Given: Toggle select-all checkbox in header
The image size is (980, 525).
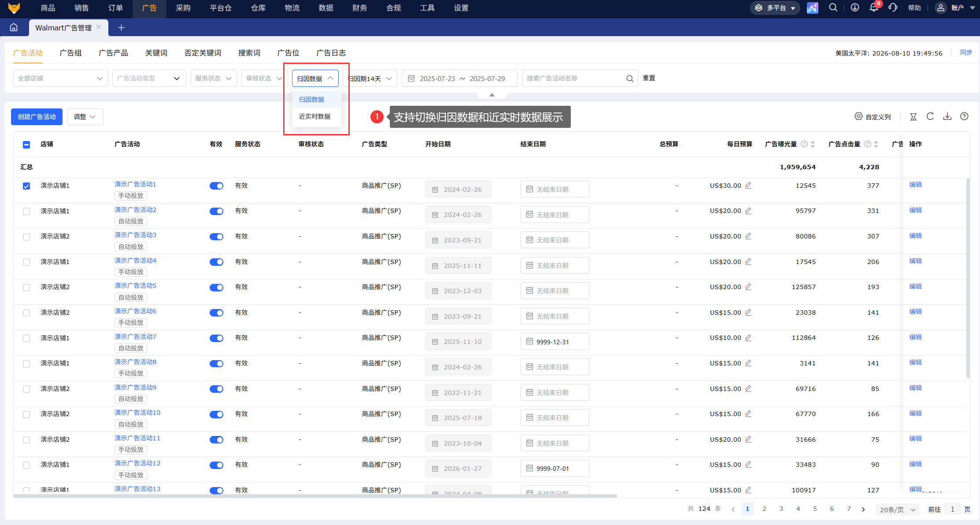Looking at the screenshot, I should point(26,145).
